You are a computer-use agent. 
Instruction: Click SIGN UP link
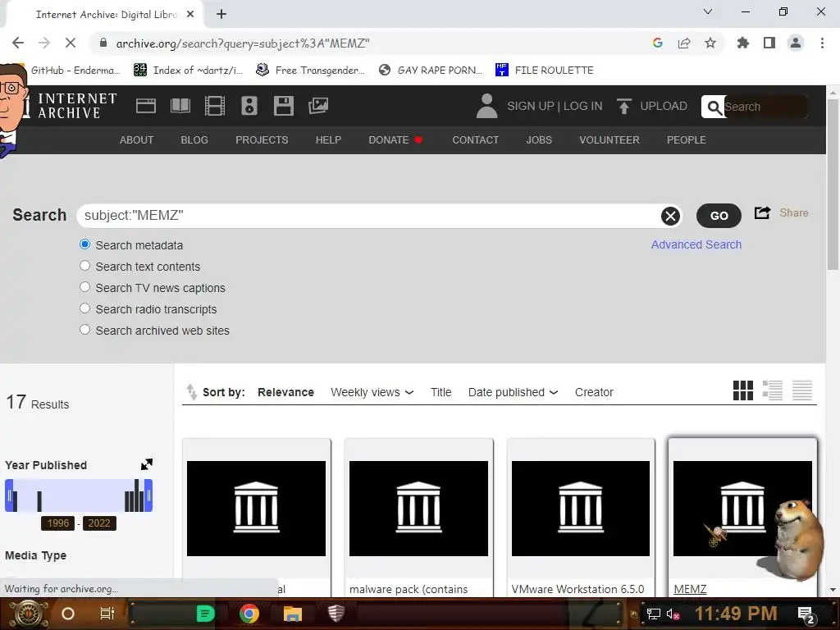pyautogui.click(x=531, y=106)
